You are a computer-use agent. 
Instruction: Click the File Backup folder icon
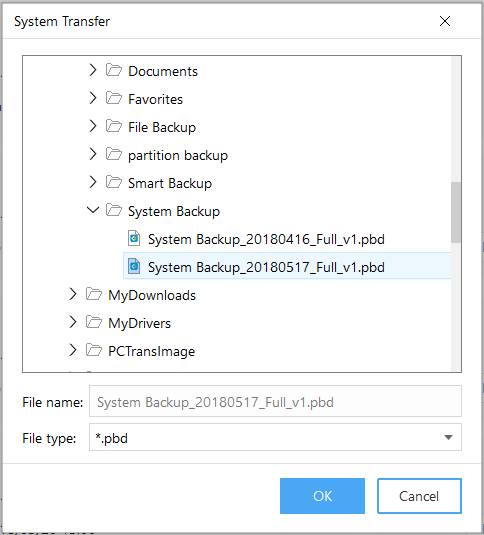(x=114, y=126)
